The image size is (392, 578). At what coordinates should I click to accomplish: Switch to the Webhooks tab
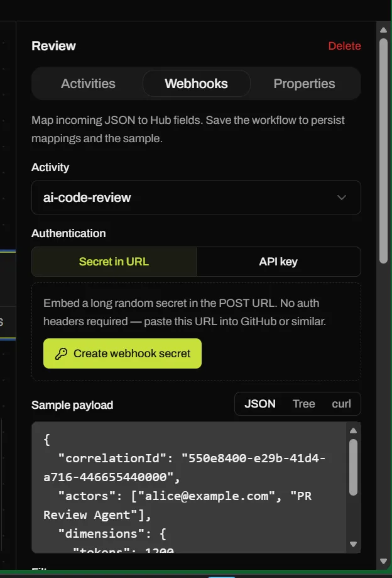click(196, 84)
